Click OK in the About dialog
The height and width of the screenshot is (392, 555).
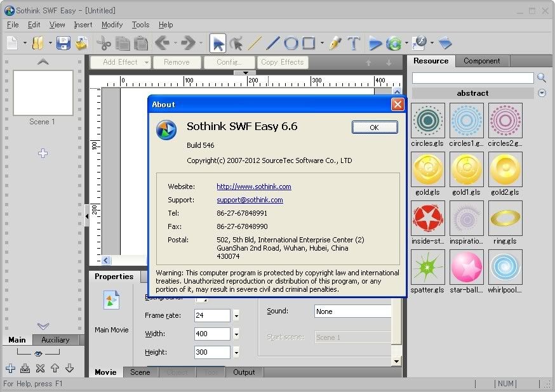[375, 127]
